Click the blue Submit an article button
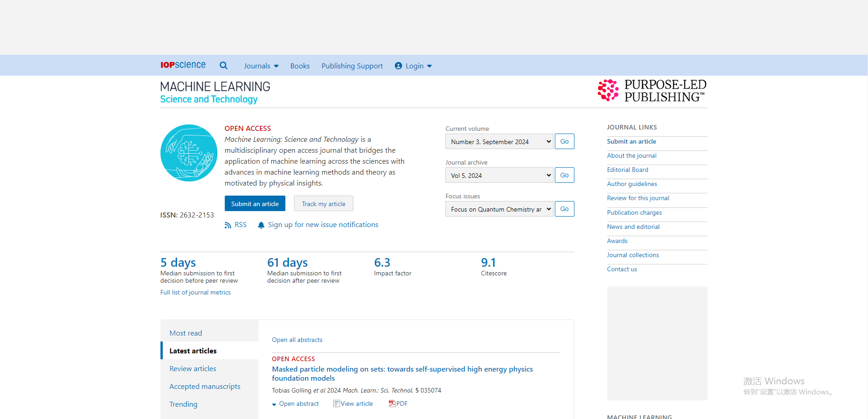Image resolution: width=868 pixels, height=419 pixels. click(255, 203)
